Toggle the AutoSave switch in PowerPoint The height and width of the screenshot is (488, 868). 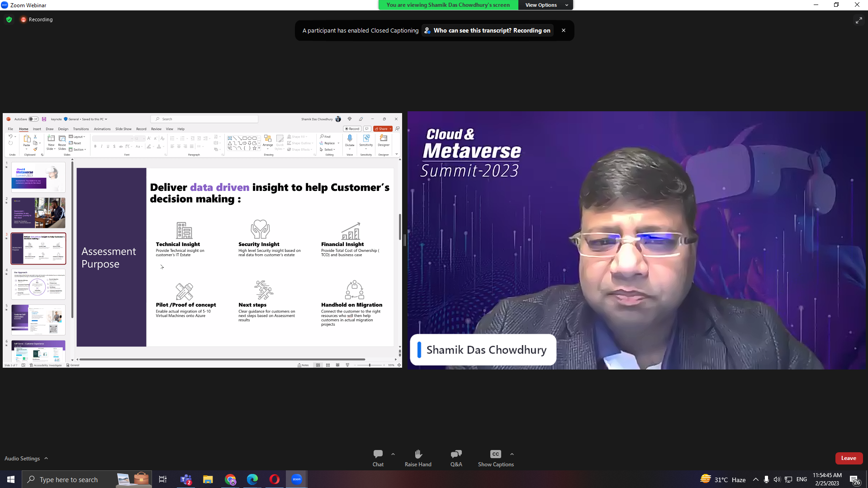(33, 119)
